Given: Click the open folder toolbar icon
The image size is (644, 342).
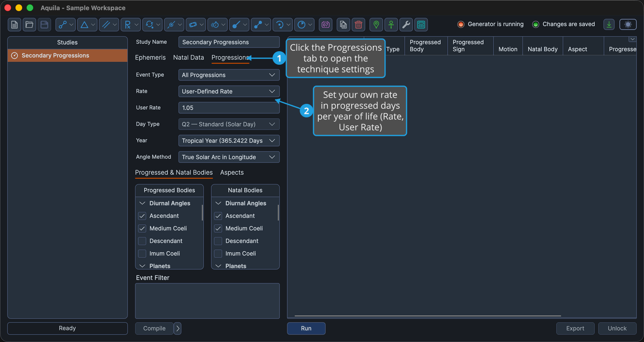Looking at the screenshot, I should click(29, 25).
